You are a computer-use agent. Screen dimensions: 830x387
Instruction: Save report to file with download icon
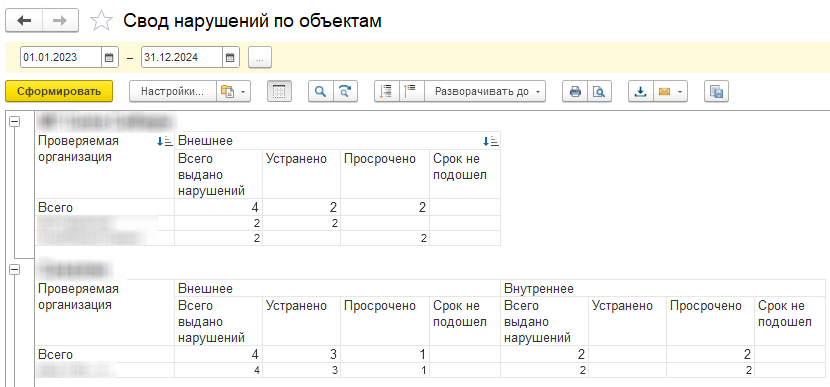coord(640,91)
